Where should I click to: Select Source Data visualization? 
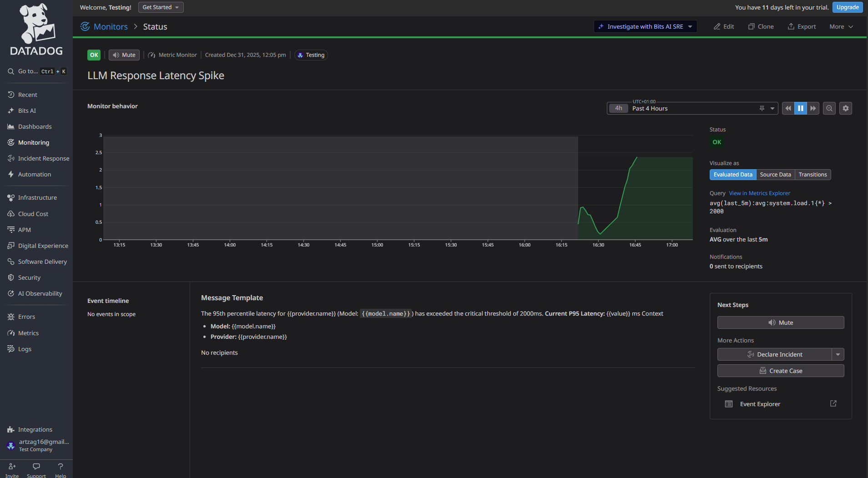point(775,175)
